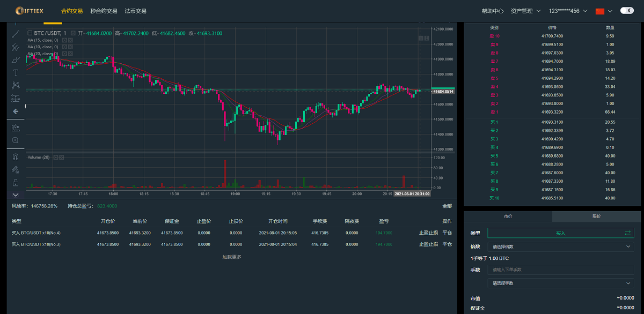Select the Text annotation tool
Viewport: 644px width, 314px height.
coord(15,72)
